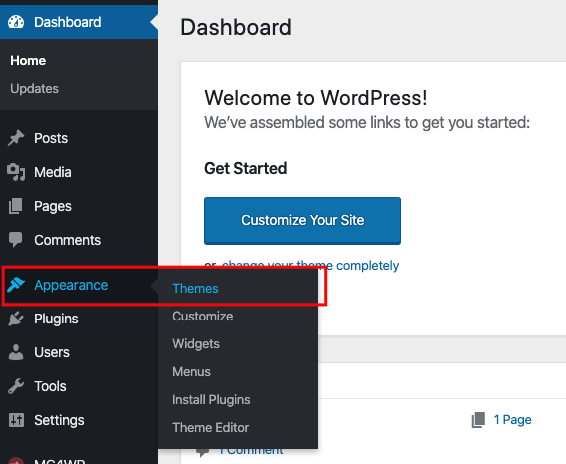Select Install Plugins submenu entry
This screenshot has height=464, width=566.
211,399
